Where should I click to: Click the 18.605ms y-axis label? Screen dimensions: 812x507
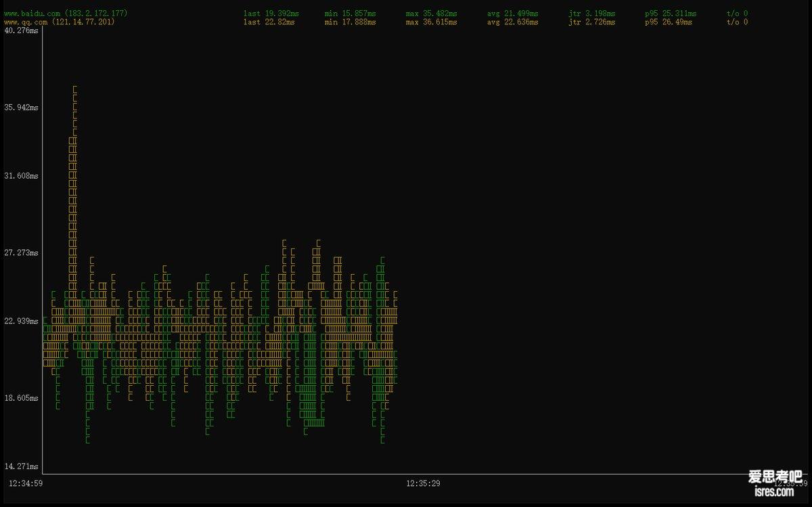click(x=22, y=398)
